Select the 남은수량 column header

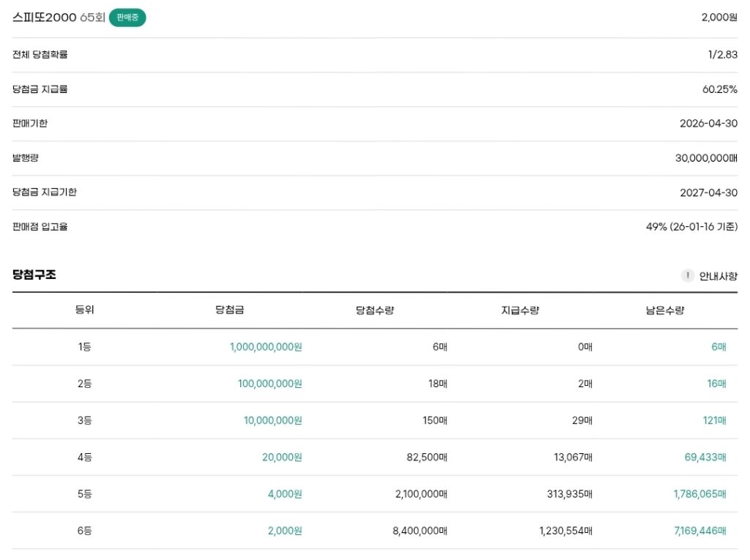(x=664, y=310)
